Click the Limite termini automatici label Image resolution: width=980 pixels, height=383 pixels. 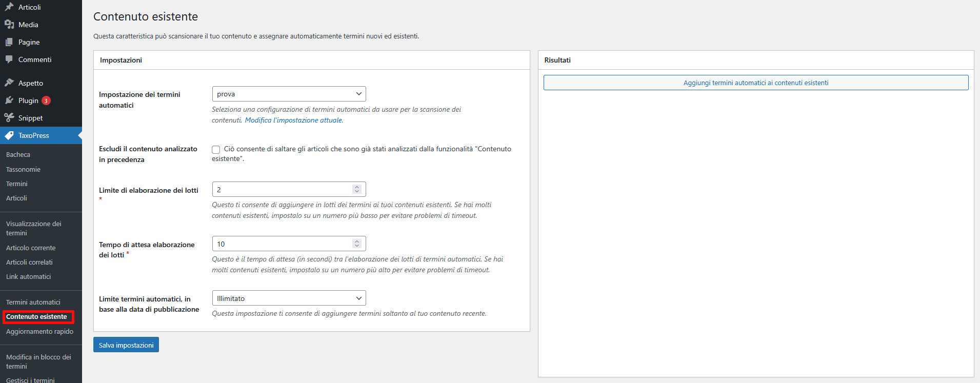coord(149,304)
